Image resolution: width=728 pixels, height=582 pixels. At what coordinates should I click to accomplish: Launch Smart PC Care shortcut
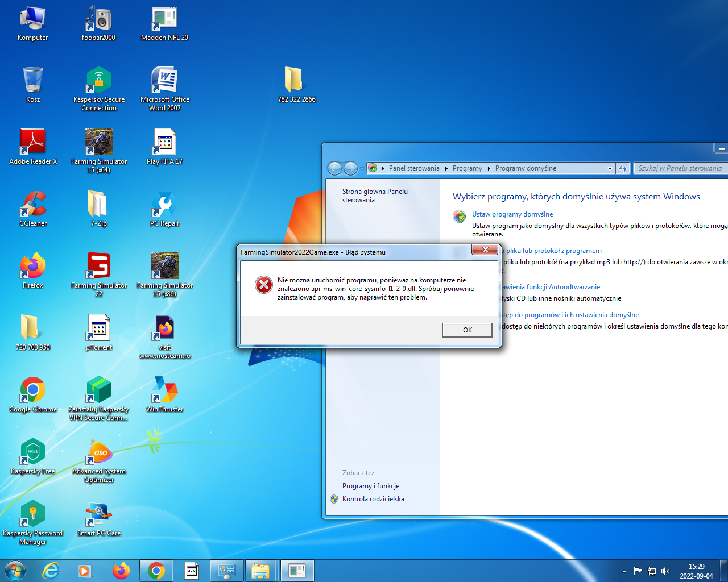click(98, 519)
